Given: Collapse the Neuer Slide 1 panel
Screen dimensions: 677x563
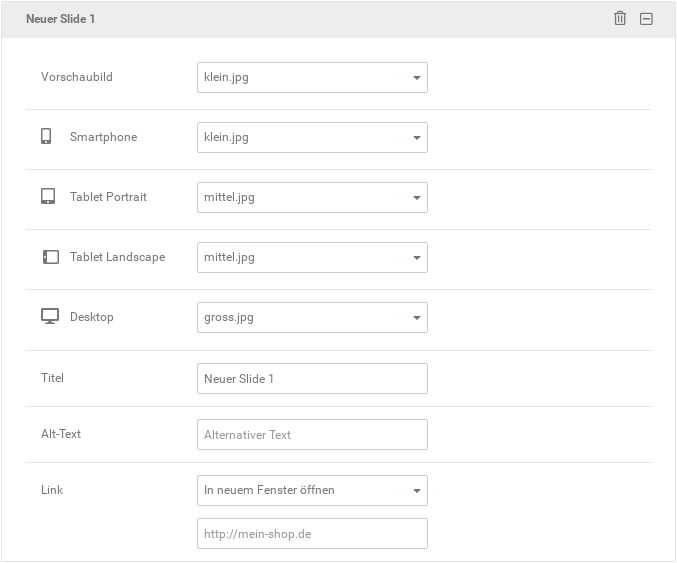Looking at the screenshot, I should pos(646,19).
